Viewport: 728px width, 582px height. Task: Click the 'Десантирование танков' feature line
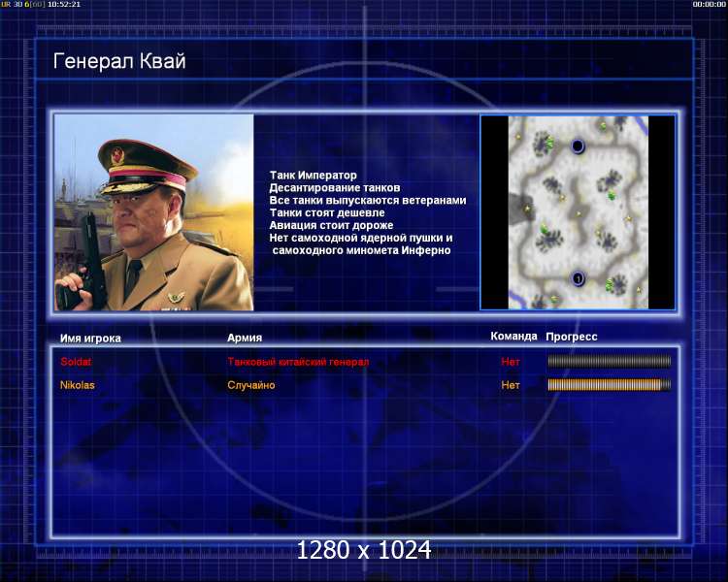(335, 187)
